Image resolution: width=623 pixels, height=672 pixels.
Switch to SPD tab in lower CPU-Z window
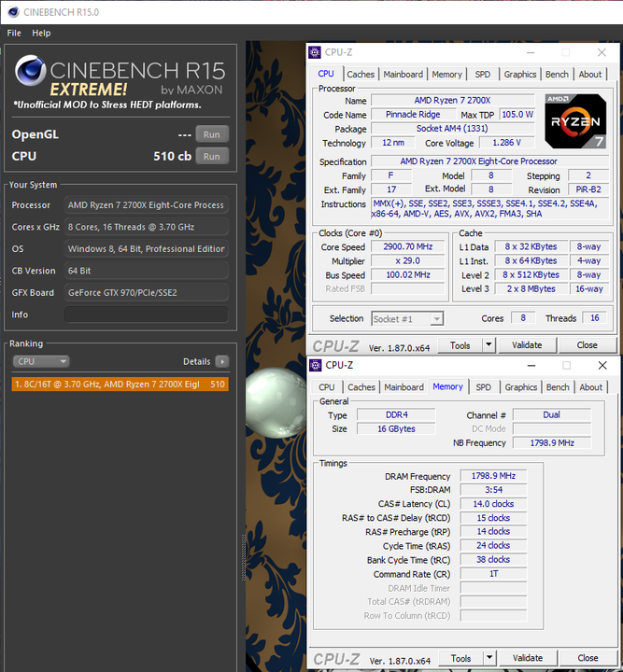[x=483, y=387]
